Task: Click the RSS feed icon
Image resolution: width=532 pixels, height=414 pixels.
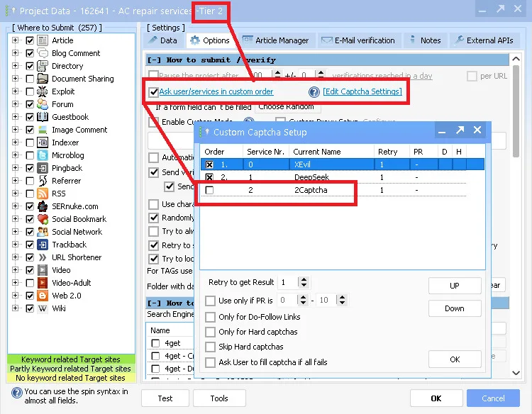Action: tap(43, 194)
